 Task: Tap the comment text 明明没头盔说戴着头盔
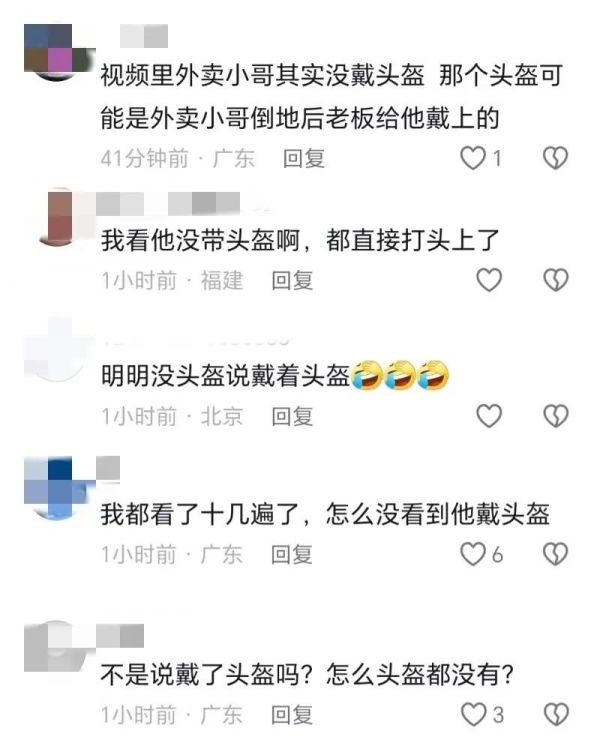point(225,376)
